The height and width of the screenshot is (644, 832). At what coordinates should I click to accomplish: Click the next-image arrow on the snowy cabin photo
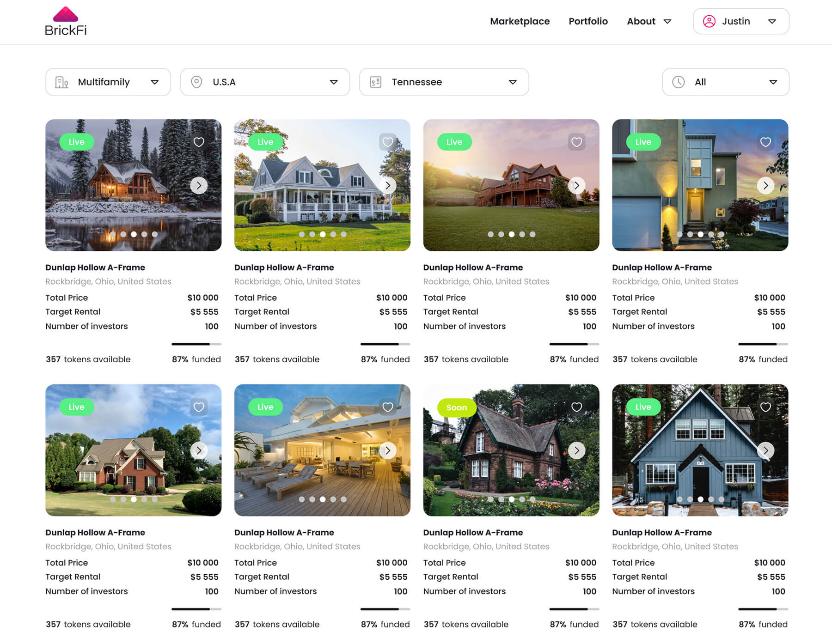point(199,186)
